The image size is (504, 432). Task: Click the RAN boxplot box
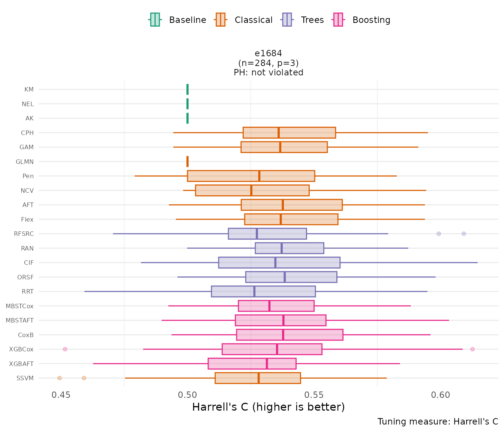pos(289,248)
